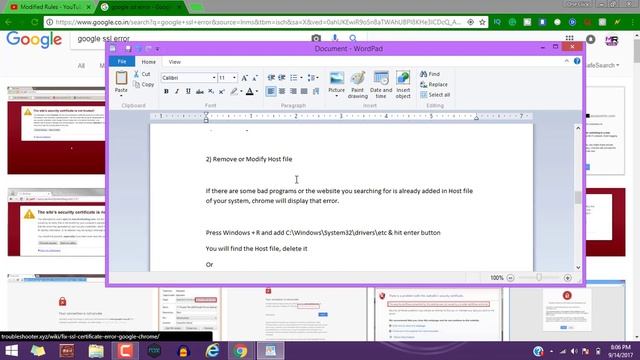Switch to the View ribbon tab

point(175,62)
